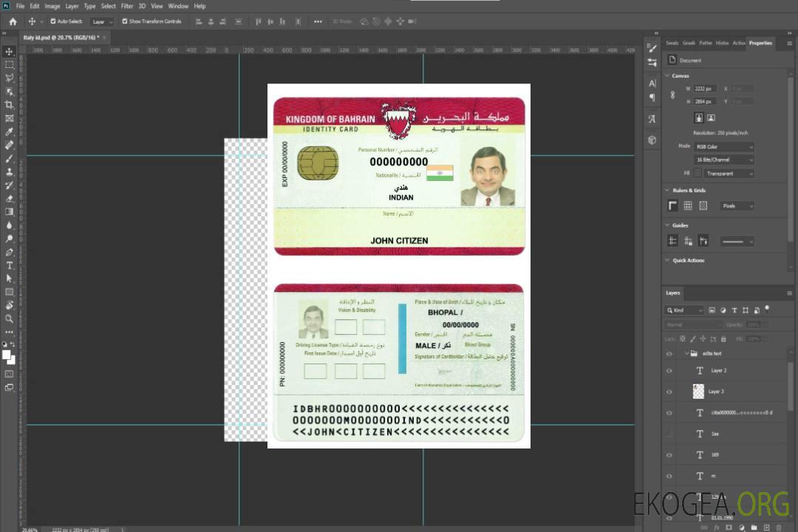Select the Rectangular Marquee tool
Image resolution: width=798 pixels, height=532 pixels.
click(9, 65)
